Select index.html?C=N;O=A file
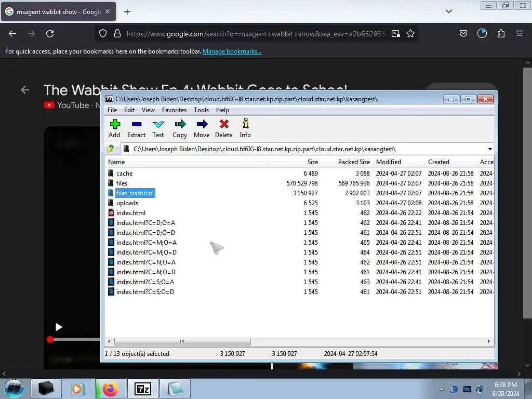532x399 pixels. coord(146,262)
